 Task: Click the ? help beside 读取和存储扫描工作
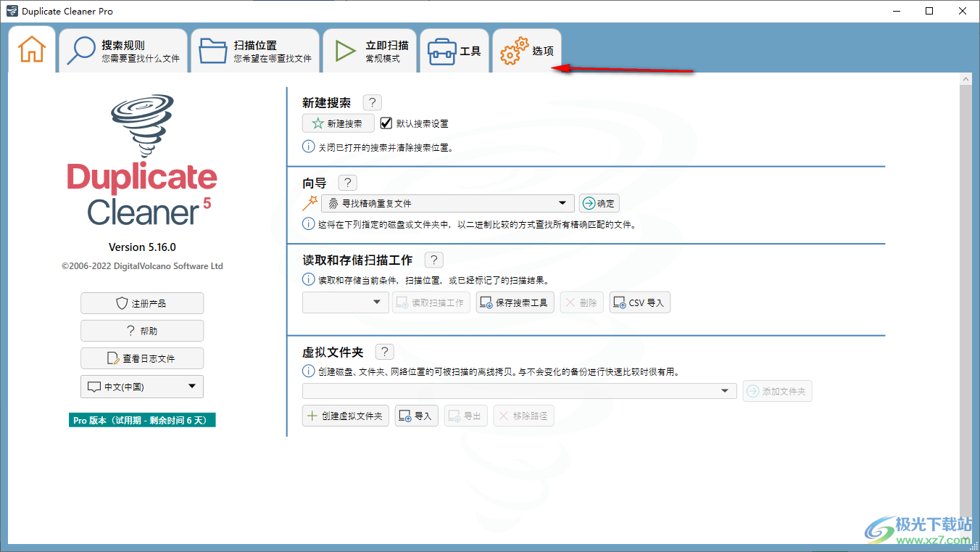pyautogui.click(x=433, y=260)
